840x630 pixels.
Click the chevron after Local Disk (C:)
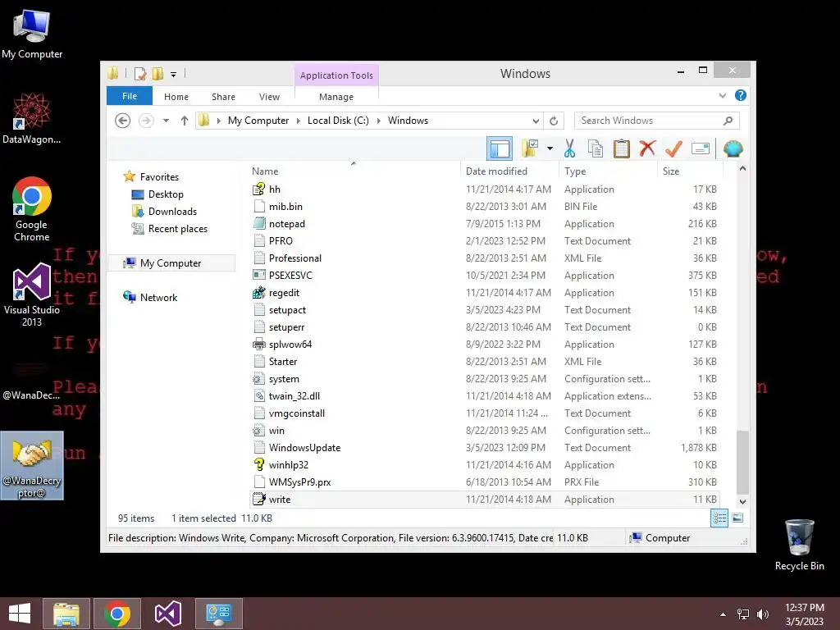[x=379, y=121]
